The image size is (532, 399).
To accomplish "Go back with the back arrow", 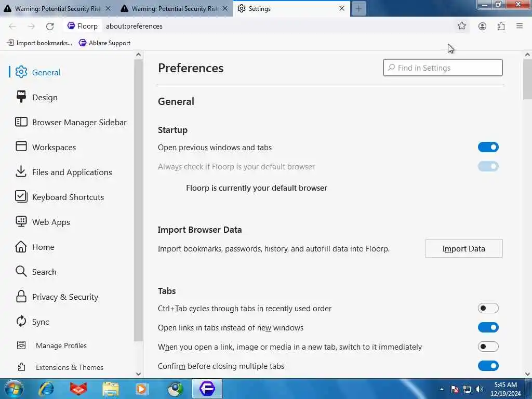I will coord(12,26).
